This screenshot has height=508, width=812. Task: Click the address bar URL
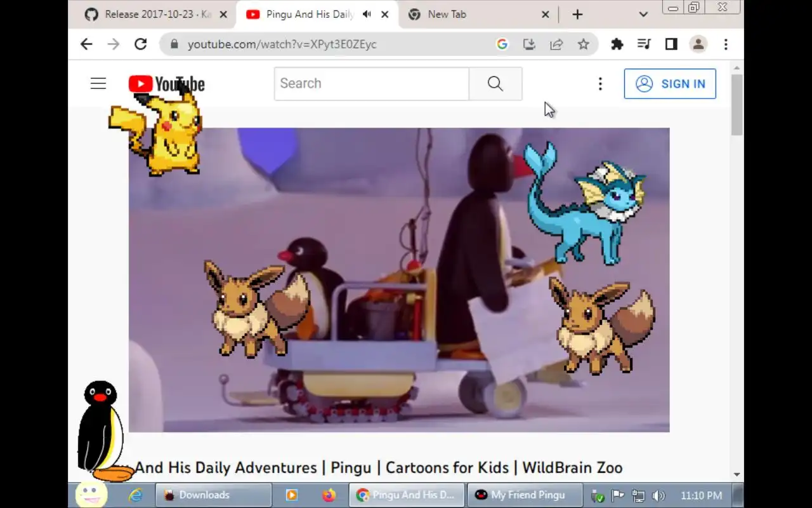coord(282,44)
